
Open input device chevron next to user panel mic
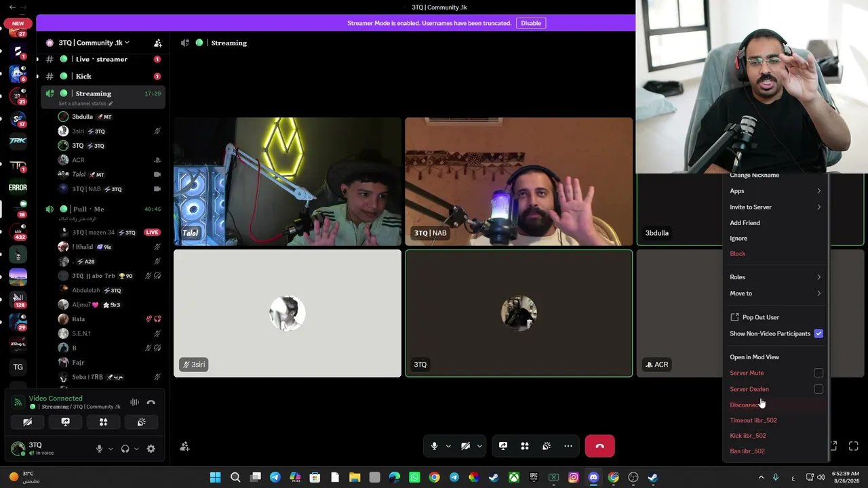(111, 449)
